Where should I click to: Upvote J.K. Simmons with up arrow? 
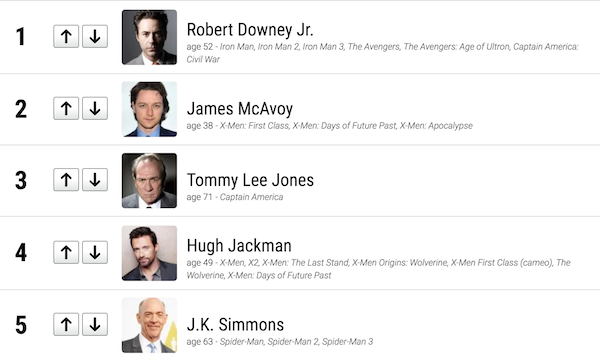tap(66, 324)
